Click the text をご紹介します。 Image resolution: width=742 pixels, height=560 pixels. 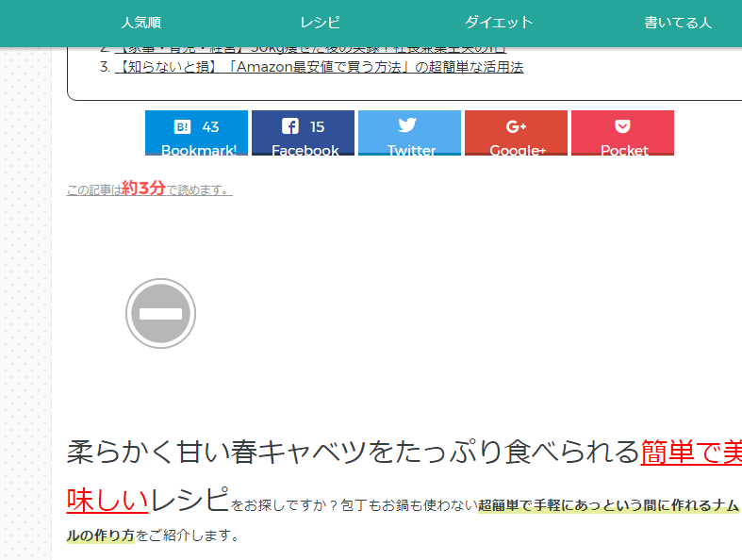188,535
